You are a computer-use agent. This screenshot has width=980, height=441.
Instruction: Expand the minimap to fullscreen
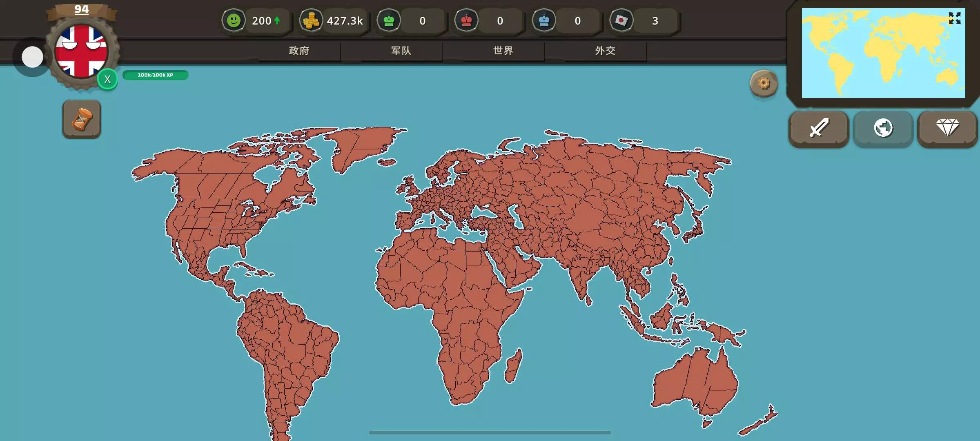click(954, 18)
